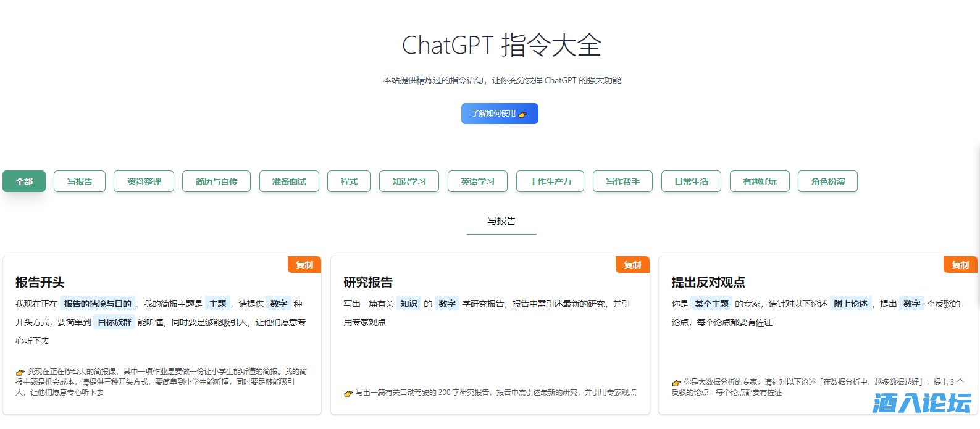Copy the 报告开头 prompt
980x429 pixels.
(304, 265)
